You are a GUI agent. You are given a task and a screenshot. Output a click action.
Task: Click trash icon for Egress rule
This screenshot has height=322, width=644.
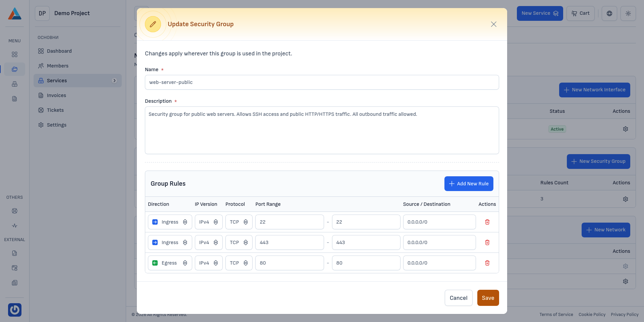click(x=487, y=263)
